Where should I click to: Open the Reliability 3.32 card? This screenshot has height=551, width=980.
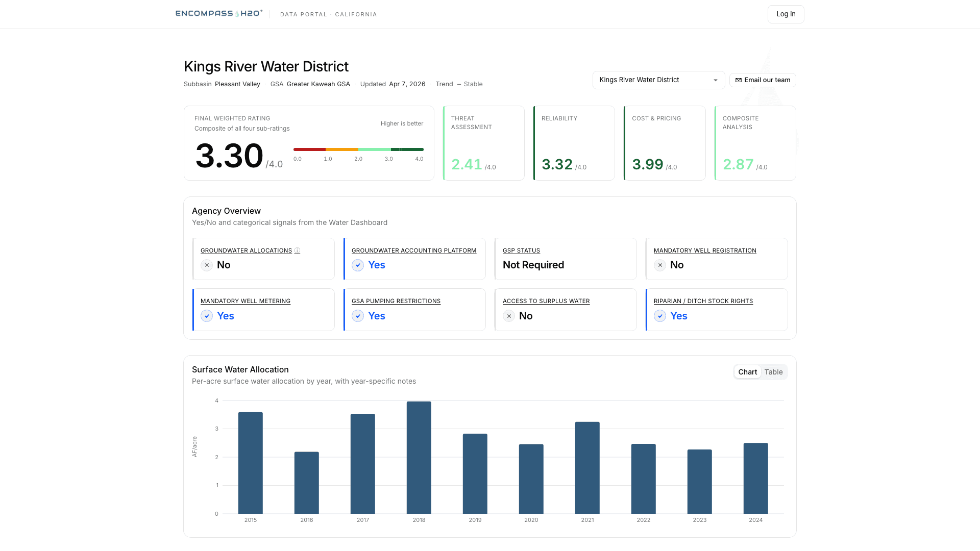point(574,143)
